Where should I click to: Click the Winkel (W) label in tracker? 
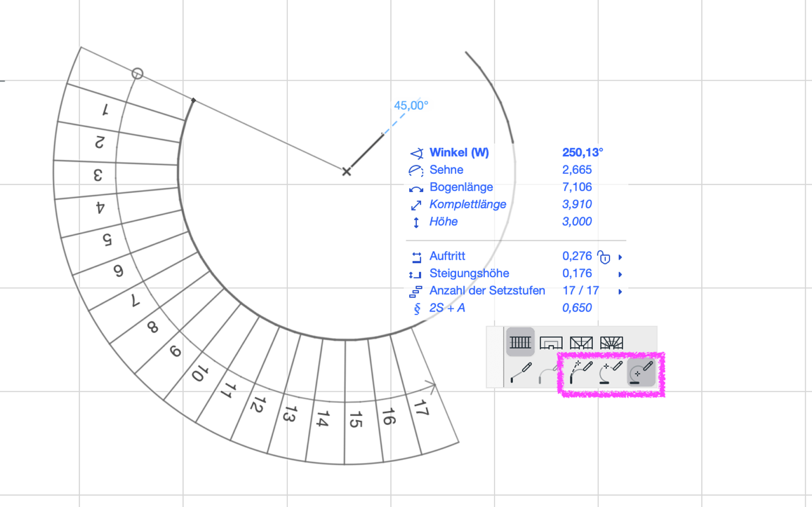459,153
